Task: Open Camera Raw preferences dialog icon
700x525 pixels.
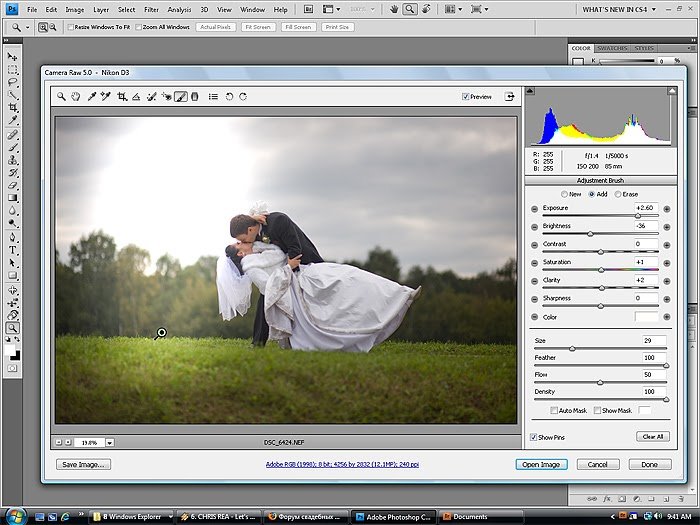Action: tap(213, 97)
